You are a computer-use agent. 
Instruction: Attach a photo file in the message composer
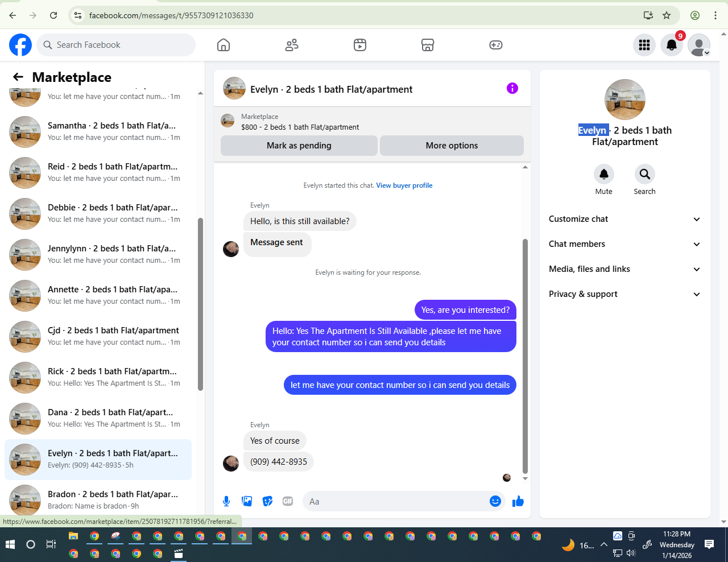(247, 501)
